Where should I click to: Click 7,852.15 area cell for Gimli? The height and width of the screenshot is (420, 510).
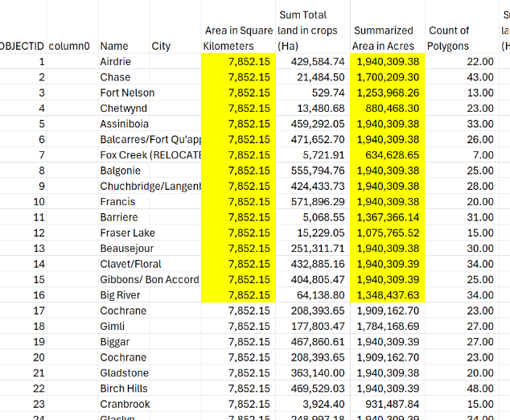tap(249, 327)
